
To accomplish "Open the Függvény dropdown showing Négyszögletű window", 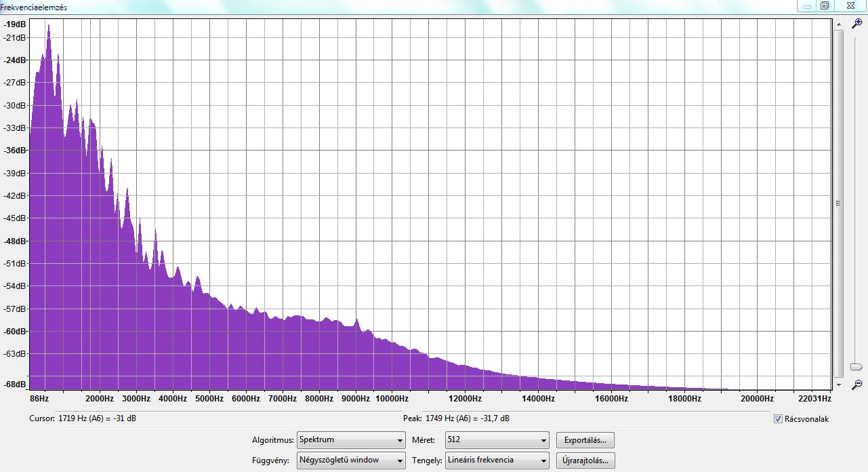I will 351,460.
